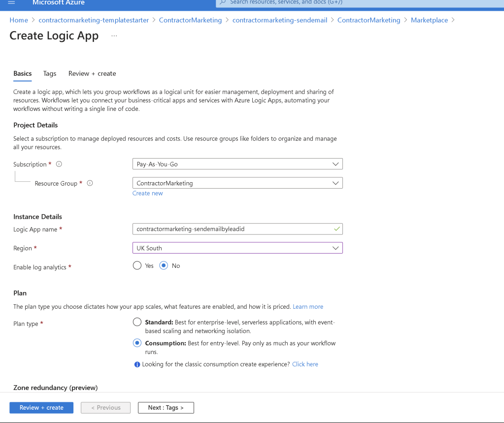
Task: Open the first ContractorMarketing breadcrumb
Action: (190, 20)
